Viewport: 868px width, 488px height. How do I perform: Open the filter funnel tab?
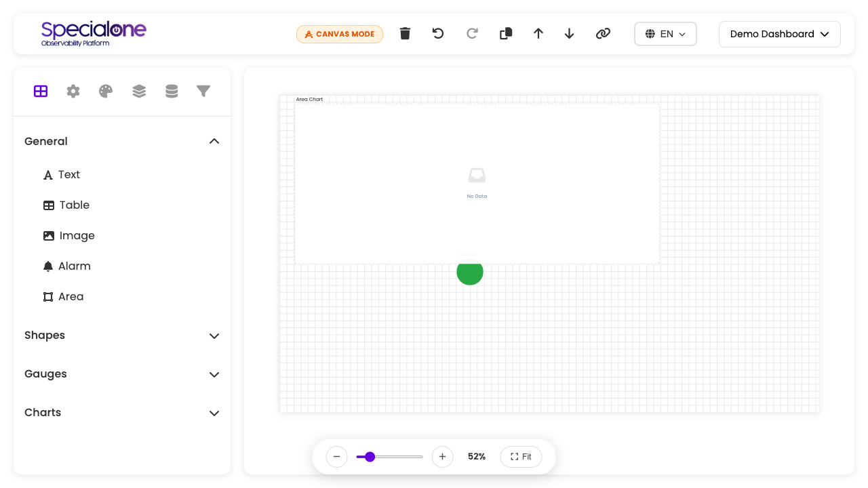coord(203,91)
